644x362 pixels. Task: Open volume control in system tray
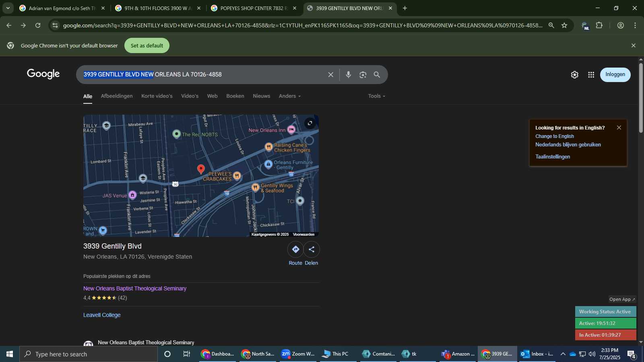point(592,354)
